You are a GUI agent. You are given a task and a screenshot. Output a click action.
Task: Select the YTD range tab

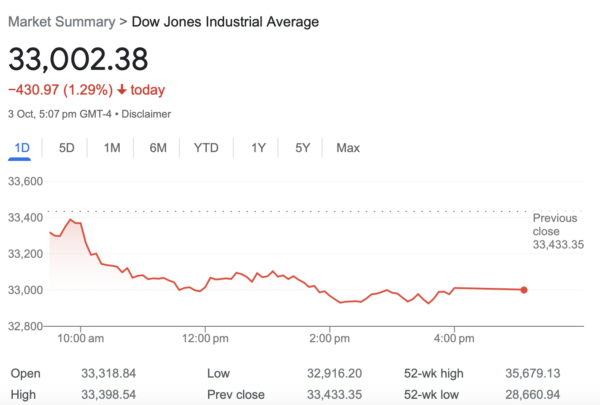click(206, 148)
